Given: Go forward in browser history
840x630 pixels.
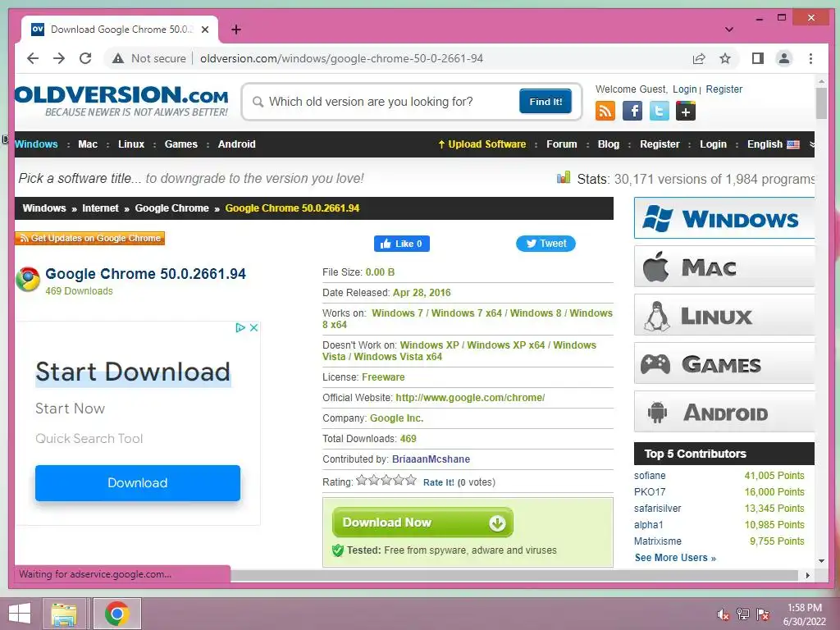Looking at the screenshot, I should [59, 58].
